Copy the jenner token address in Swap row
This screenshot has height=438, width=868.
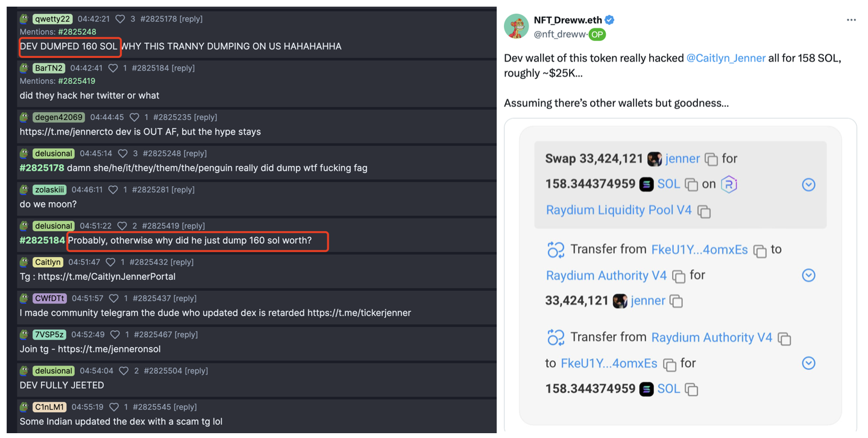(711, 160)
